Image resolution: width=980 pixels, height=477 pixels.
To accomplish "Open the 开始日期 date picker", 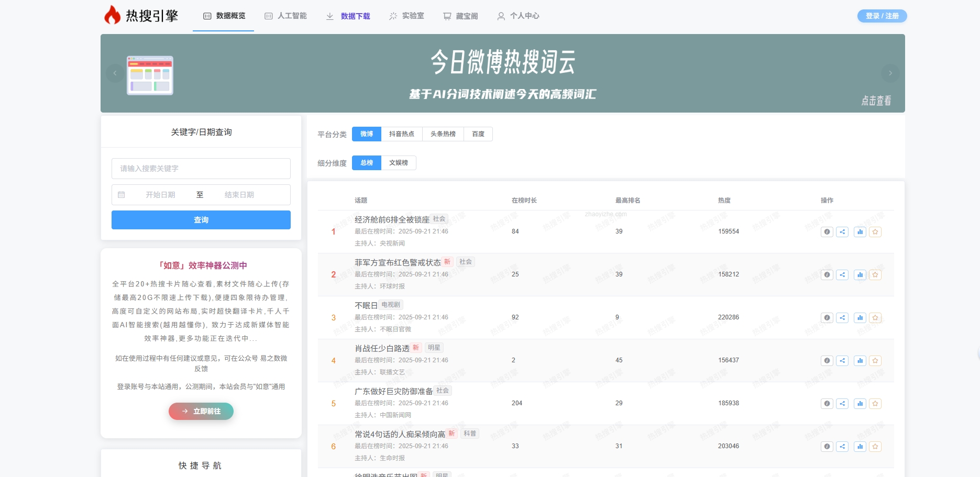I will (x=160, y=194).
